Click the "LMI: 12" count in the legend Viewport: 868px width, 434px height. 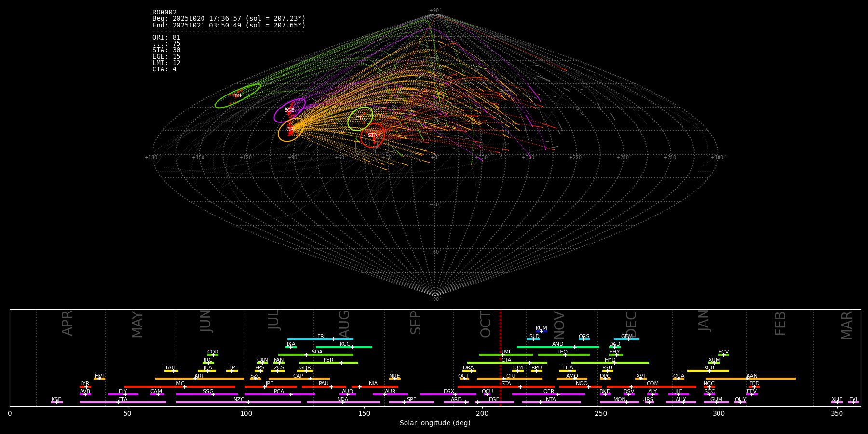coord(166,63)
